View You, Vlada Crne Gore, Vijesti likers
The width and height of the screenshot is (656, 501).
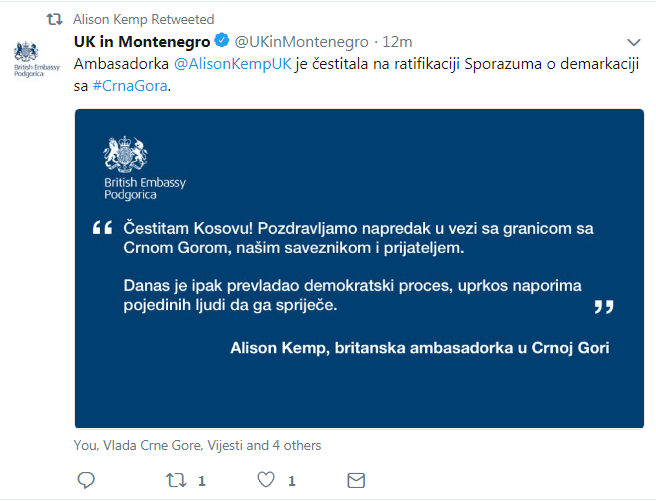[x=197, y=445]
